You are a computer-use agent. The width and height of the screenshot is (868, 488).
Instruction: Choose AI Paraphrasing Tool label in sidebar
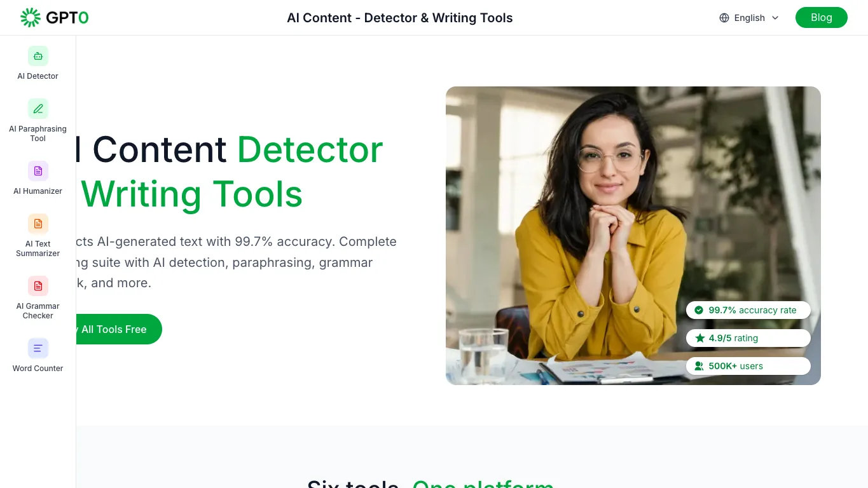pyautogui.click(x=38, y=133)
